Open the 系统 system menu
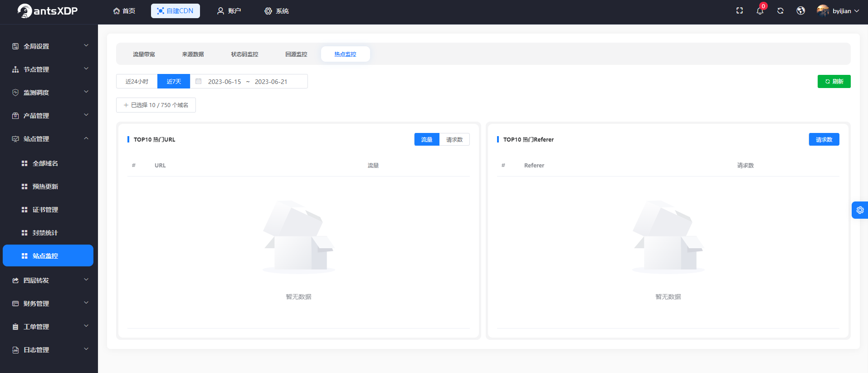 pyautogui.click(x=277, y=11)
